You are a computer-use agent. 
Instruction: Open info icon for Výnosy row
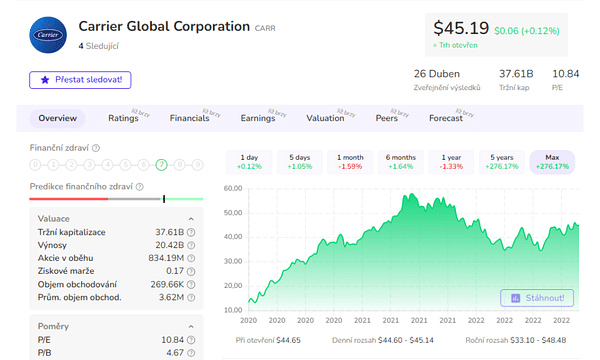click(x=191, y=245)
